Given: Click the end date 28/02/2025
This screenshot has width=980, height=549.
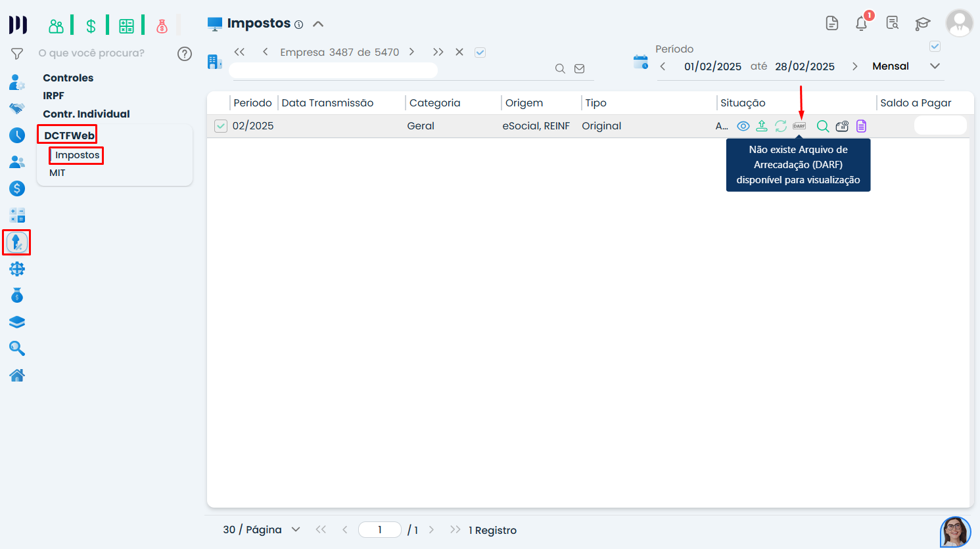Looking at the screenshot, I should click(x=805, y=66).
